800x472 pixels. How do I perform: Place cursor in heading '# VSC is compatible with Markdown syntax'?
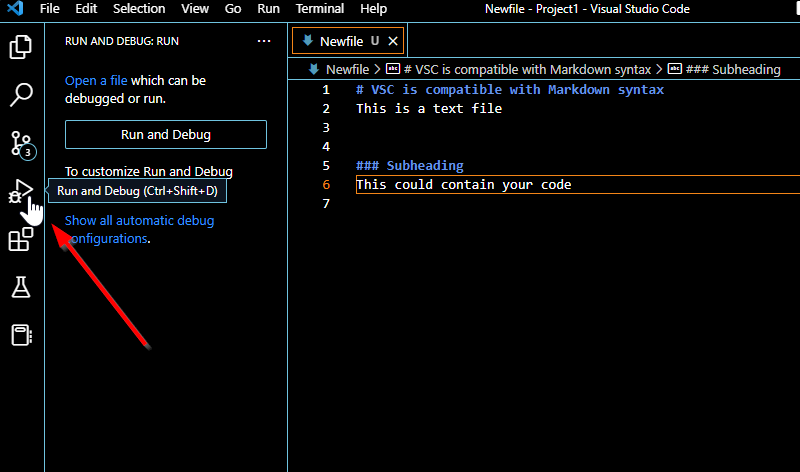point(510,90)
